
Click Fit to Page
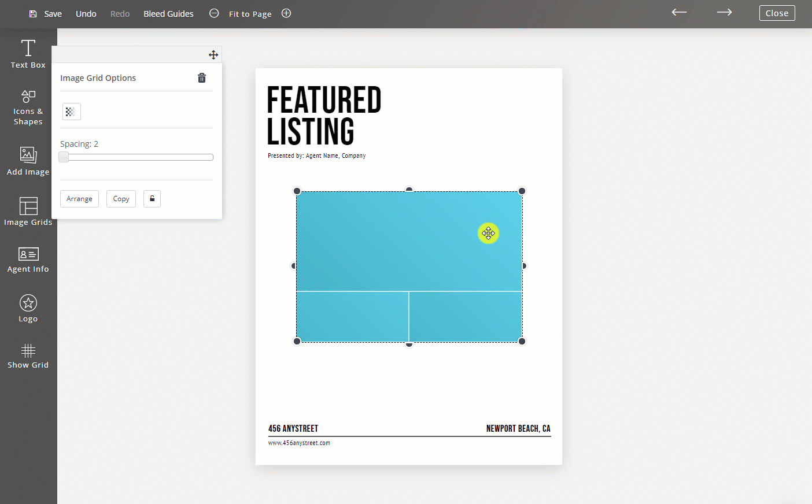250,13
